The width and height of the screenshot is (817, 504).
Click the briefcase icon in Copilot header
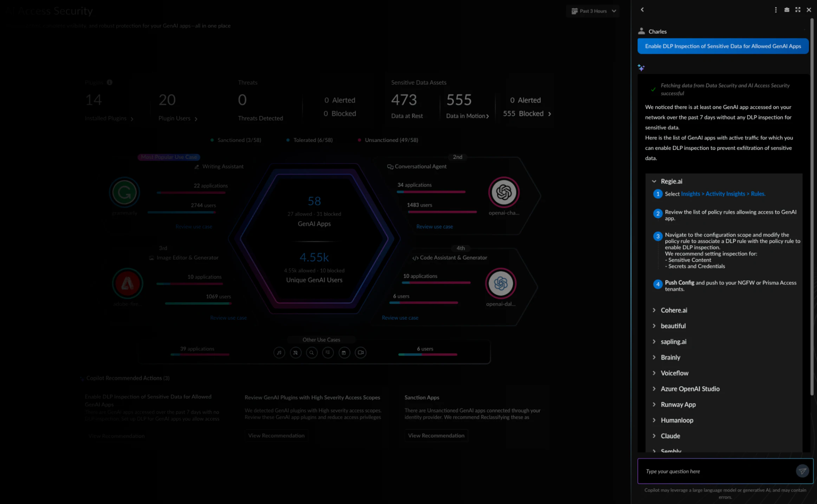point(787,10)
